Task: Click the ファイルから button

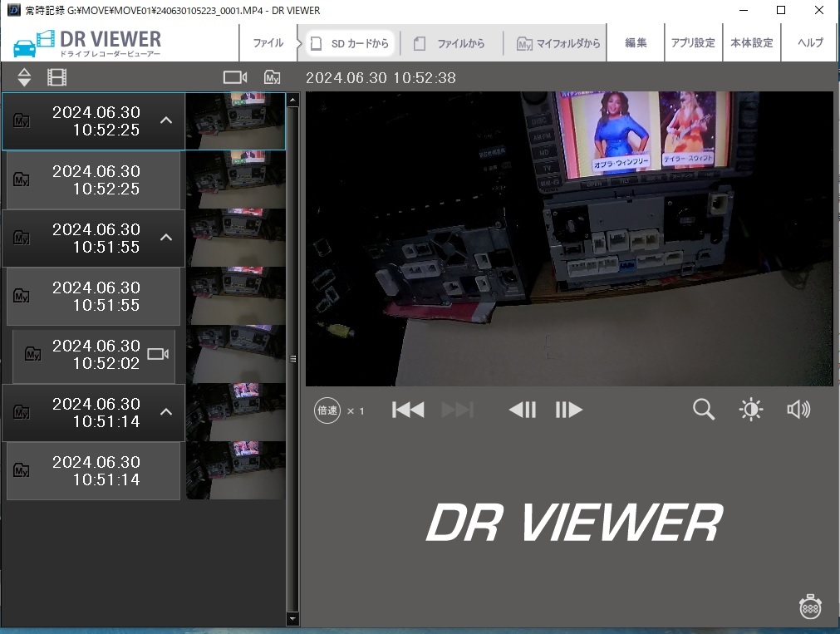Action: (x=451, y=43)
